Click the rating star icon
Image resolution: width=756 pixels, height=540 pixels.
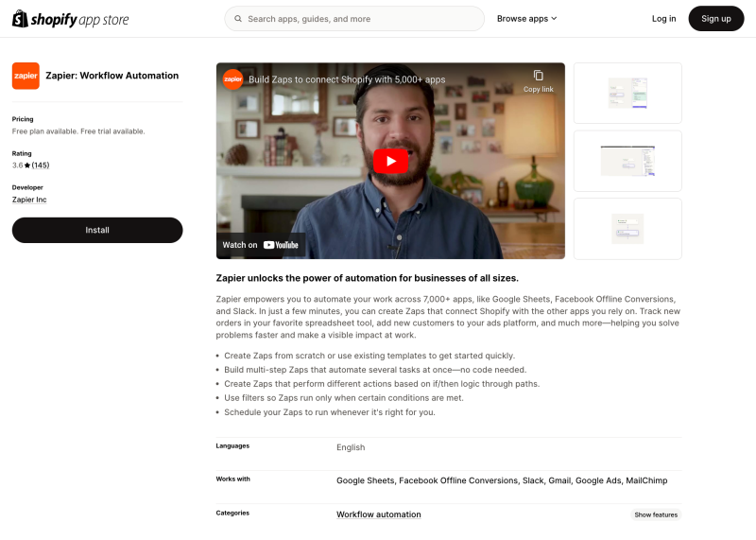click(27, 165)
